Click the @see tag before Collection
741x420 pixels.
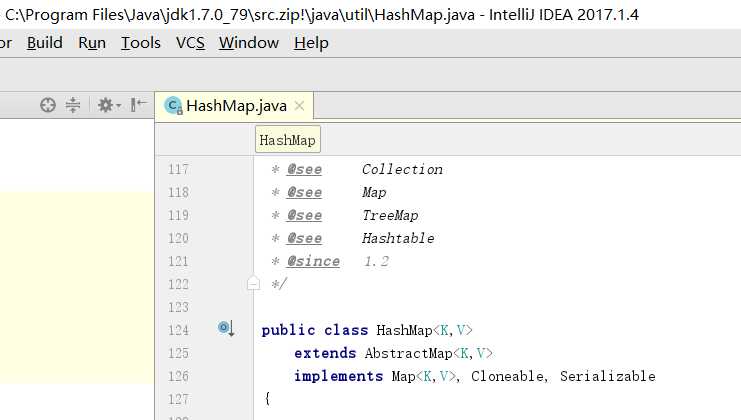(x=304, y=169)
